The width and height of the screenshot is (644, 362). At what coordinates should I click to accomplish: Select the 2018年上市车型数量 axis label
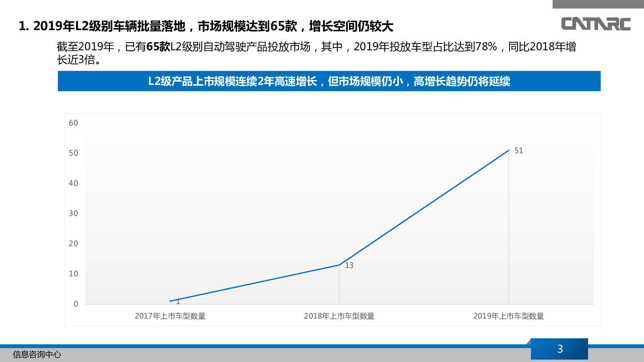[x=339, y=316]
